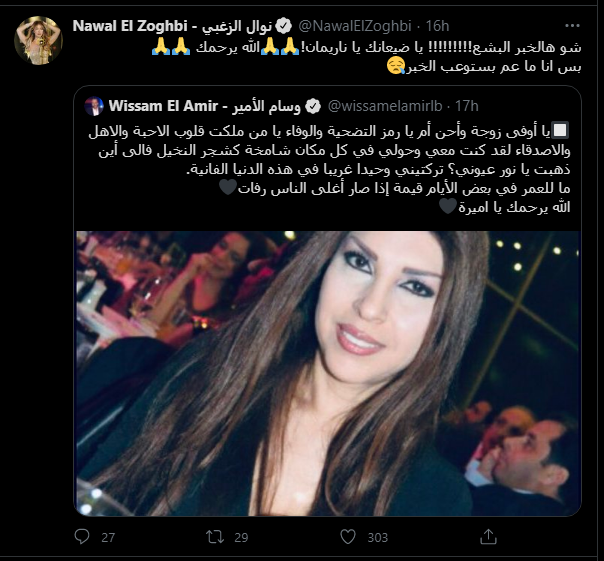Viewport: 604px width, 561px height.
Task: Click Wissam El Amir's verified badge
Action: 313,106
